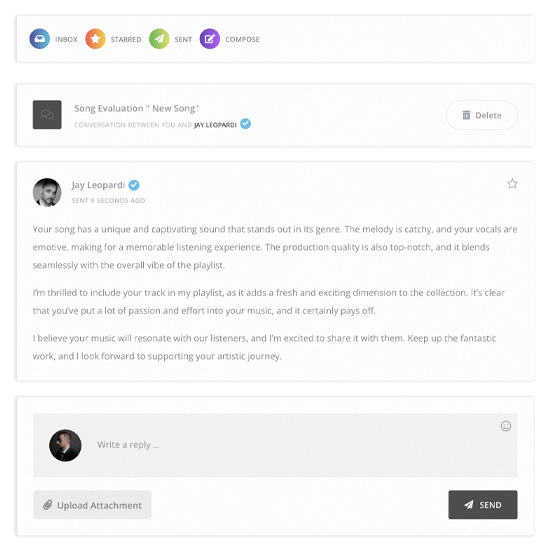Star the message from Jay Leopardi
The height and width of the screenshot is (550, 550).
tap(512, 183)
